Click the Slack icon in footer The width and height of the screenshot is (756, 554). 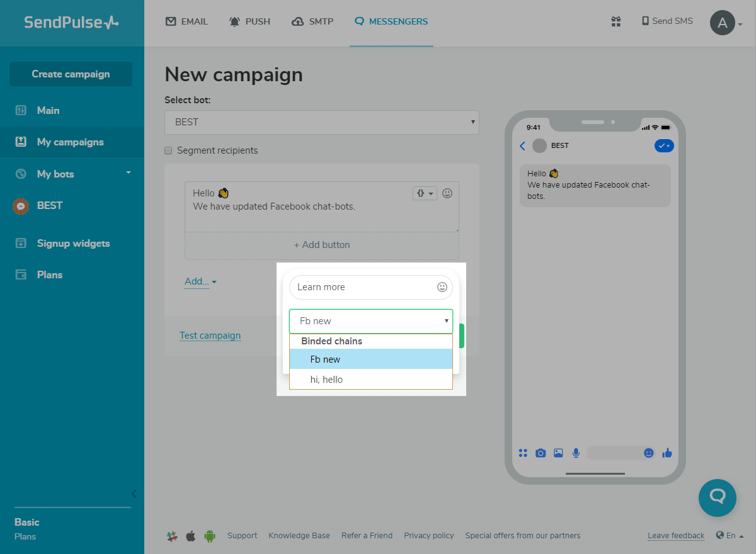click(172, 536)
